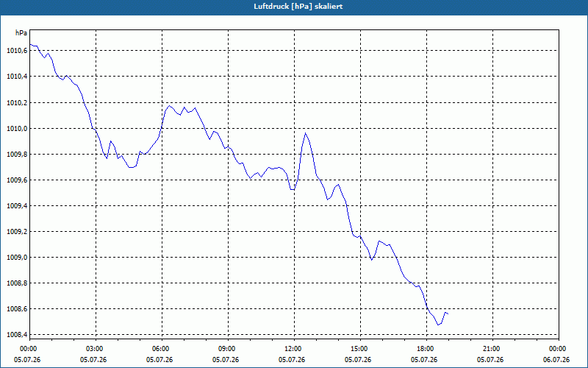The image size is (588, 368).
Task: Click the 12:00 time axis label
Action: 295,349
